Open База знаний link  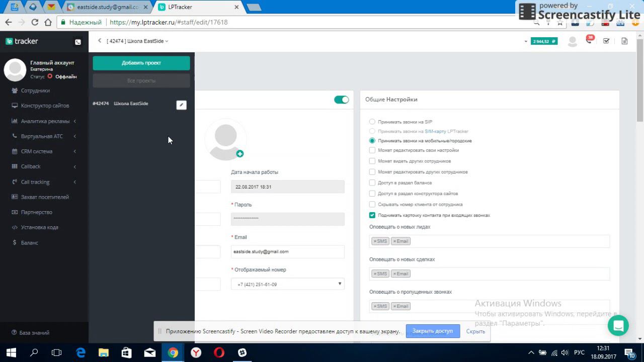tap(34, 333)
